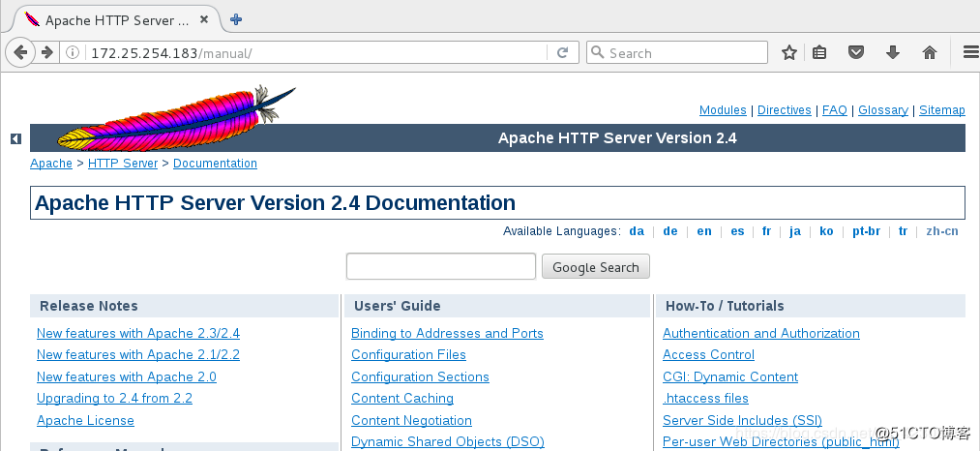980x451 pixels.
Task: Show bookmarks list icon in toolbar
Action: pos(819,52)
